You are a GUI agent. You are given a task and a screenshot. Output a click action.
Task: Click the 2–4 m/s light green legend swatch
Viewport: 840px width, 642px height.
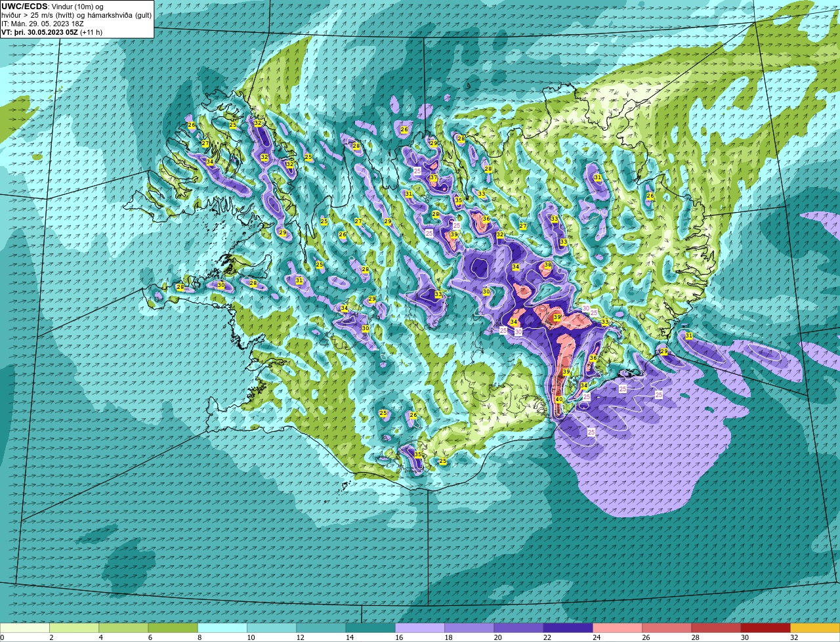(x=74, y=628)
